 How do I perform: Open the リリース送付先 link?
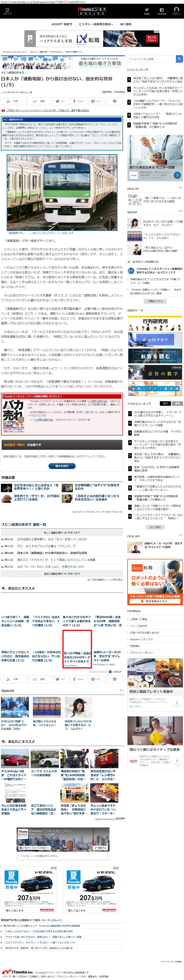[x=138, y=626]
